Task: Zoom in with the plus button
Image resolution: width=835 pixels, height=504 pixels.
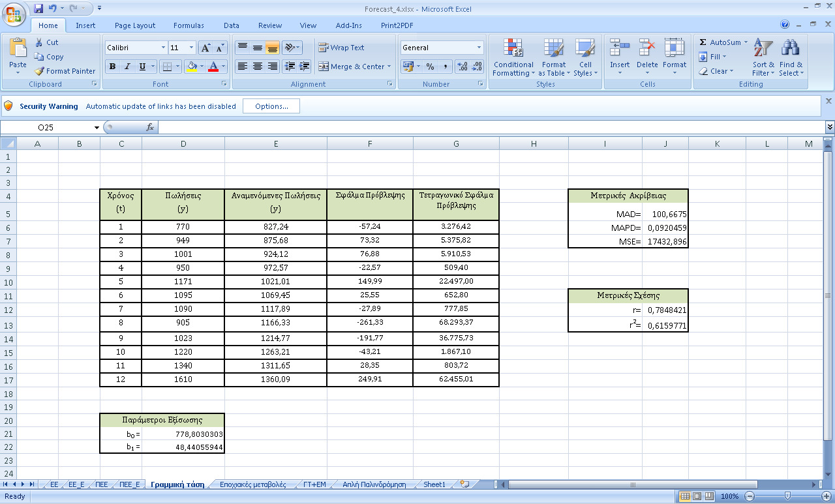Action: pyautogui.click(x=827, y=496)
